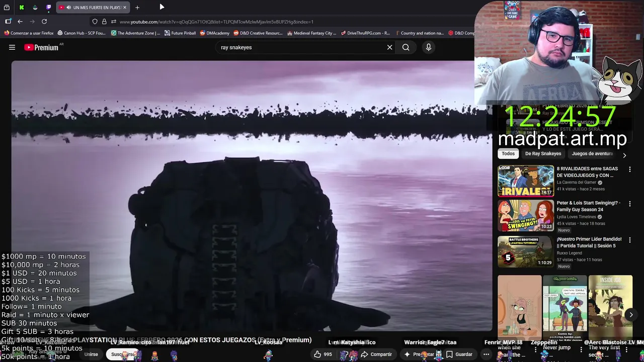Open the site permissions icon
Viewport: 644px width, 362px height.
point(114,22)
